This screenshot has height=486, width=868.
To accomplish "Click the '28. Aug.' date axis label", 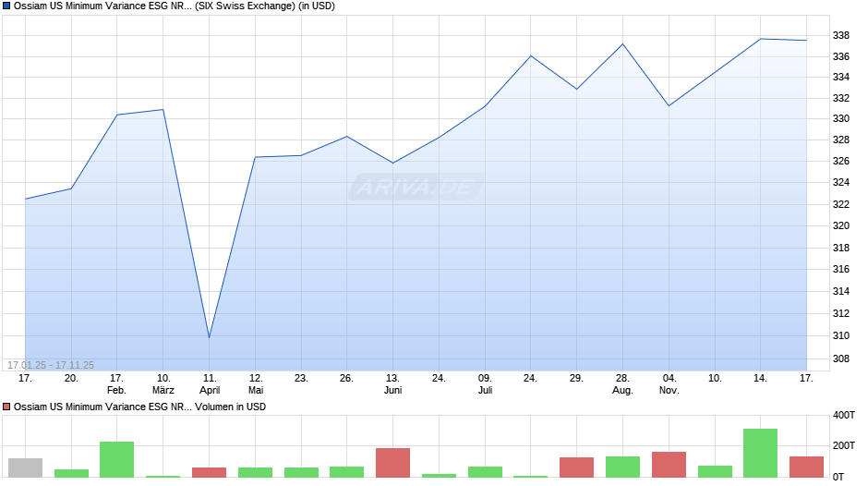I will (622, 384).
